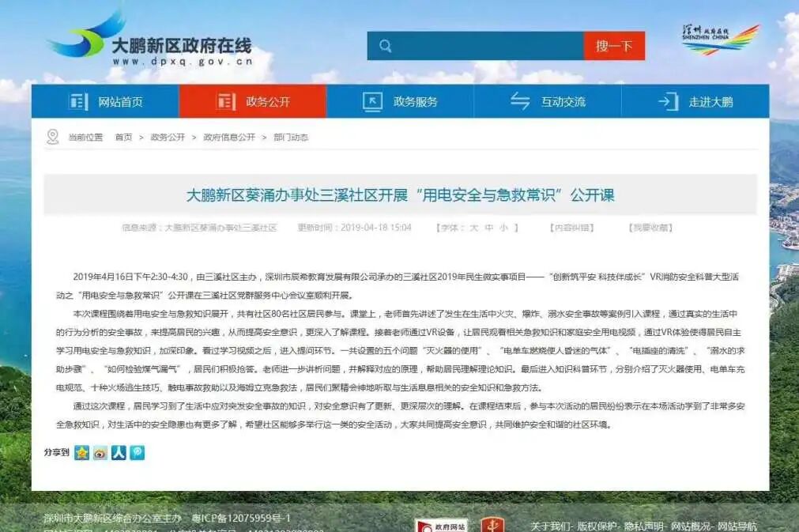The width and height of the screenshot is (799, 532).
Task: Share the article to Qzone
Action: tap(81, 455)
